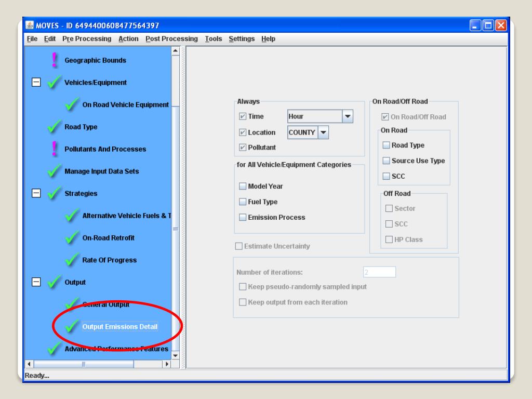Image resolution: width=532 pixels, height=399 pixels.
Task: Click the checkmark icon beside Rate Of Progress
Action: pos(72,260)
